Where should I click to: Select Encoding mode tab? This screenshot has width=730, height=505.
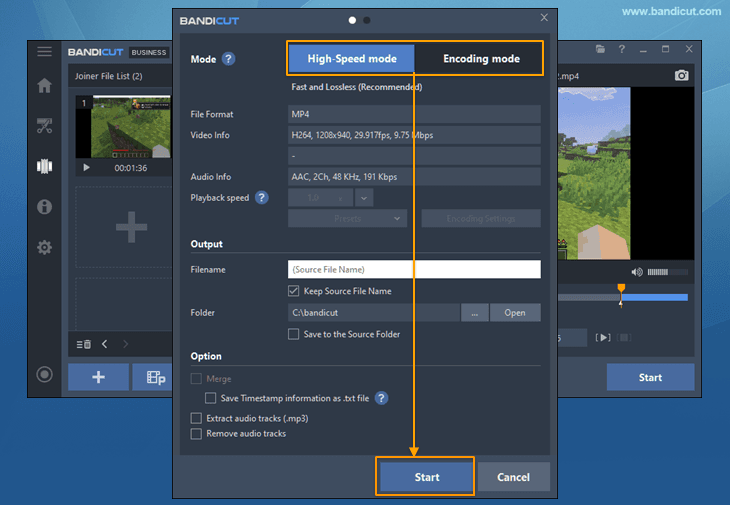[481, 59]
